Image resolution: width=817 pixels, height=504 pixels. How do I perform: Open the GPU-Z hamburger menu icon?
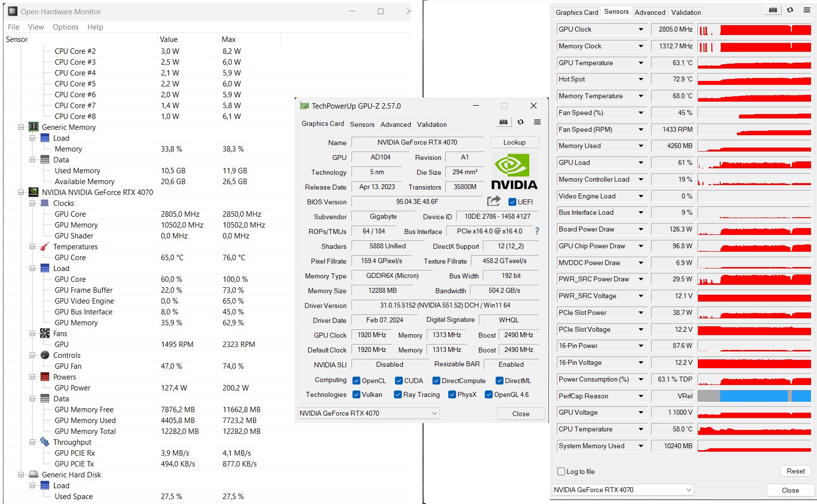[537, 122]
